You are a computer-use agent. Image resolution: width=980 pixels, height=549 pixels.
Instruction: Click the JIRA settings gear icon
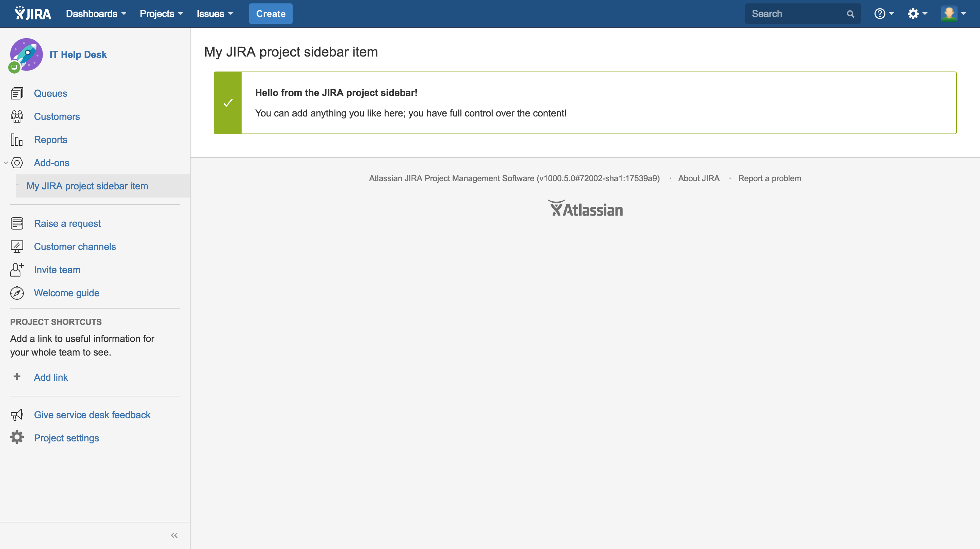click(x=913, y=14)
